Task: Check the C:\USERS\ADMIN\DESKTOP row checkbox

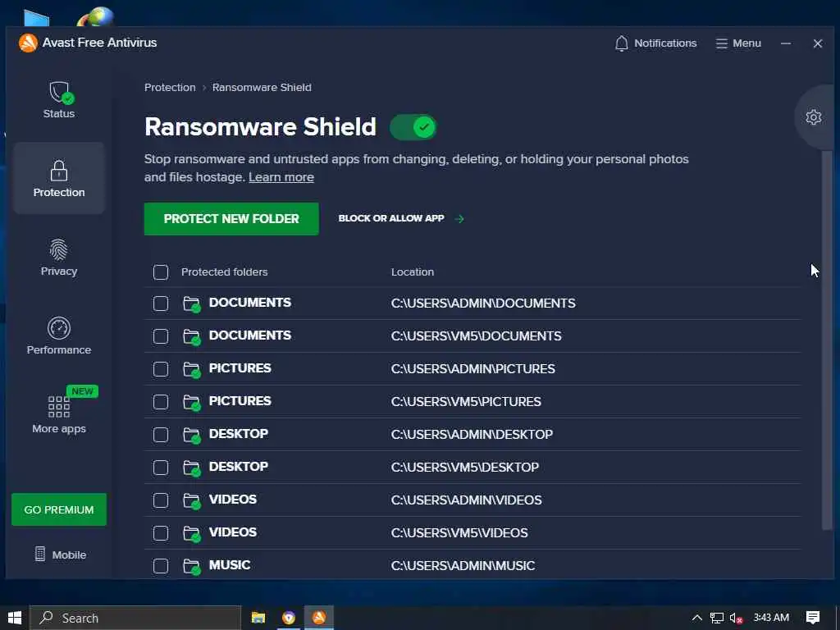Action: tap(161, 435)
